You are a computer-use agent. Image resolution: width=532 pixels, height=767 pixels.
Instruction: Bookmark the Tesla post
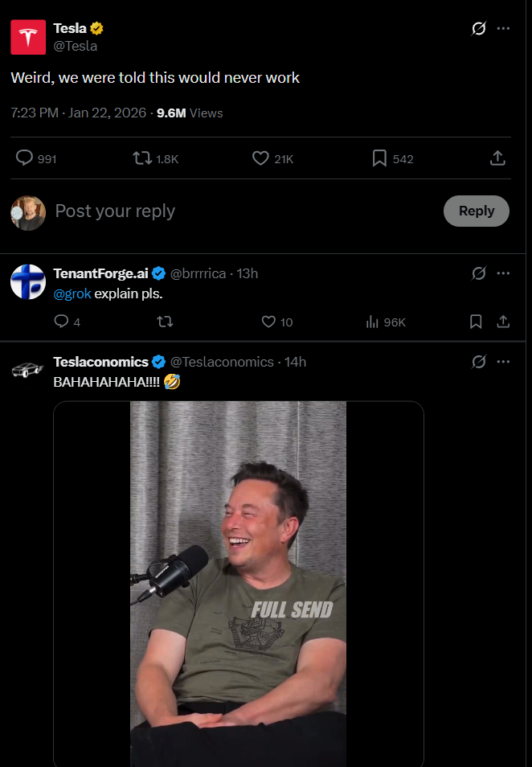click(379, 158)
